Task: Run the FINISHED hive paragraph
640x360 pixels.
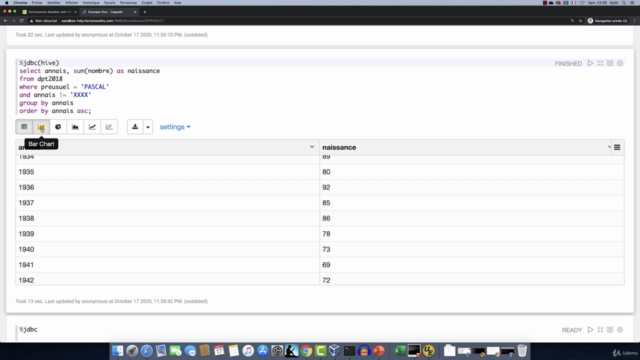Action: (590, 63)
